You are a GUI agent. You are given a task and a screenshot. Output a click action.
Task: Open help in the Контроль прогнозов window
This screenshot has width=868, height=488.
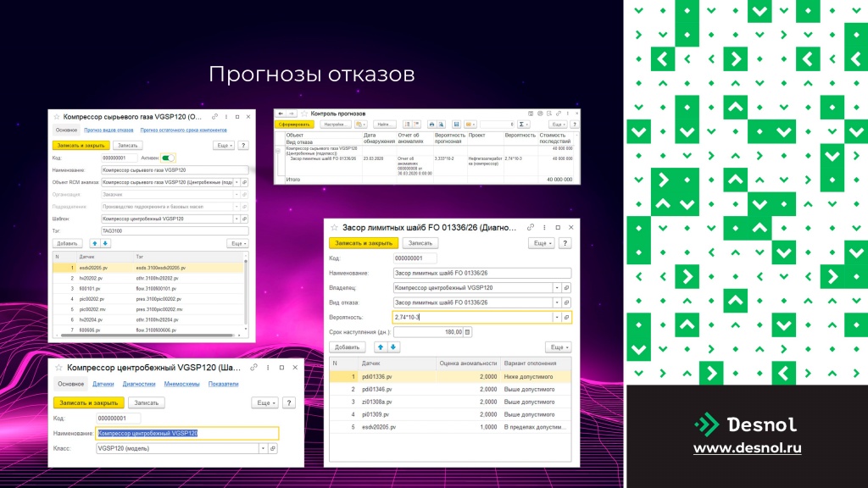click(575, 125)
